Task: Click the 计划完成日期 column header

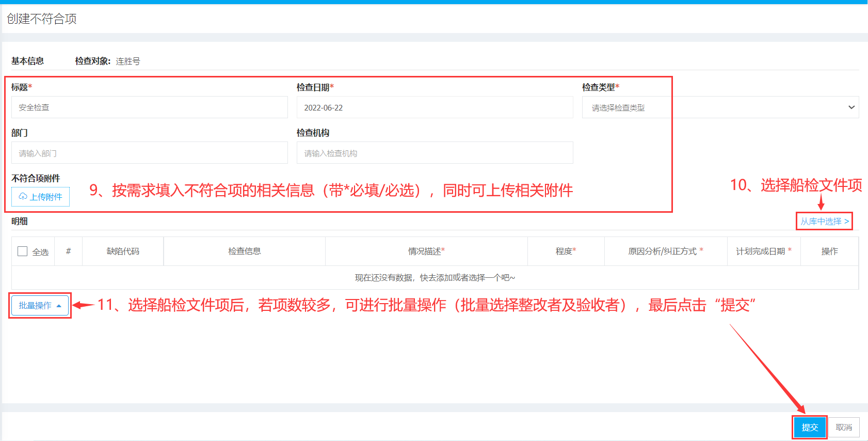Action: coord(764,251)
